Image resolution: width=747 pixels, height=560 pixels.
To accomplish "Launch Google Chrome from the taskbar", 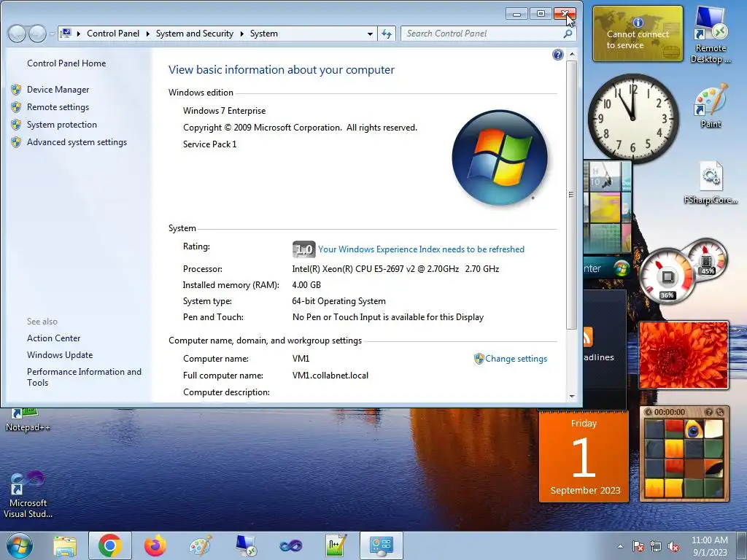I will pos(110,546).
